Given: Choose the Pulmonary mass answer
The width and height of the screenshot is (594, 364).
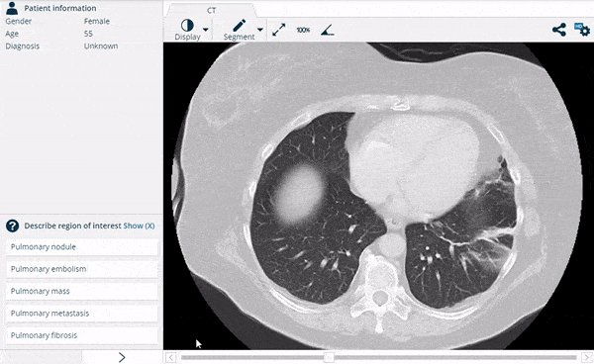Looking at the screenshot, I should point(81,291).
